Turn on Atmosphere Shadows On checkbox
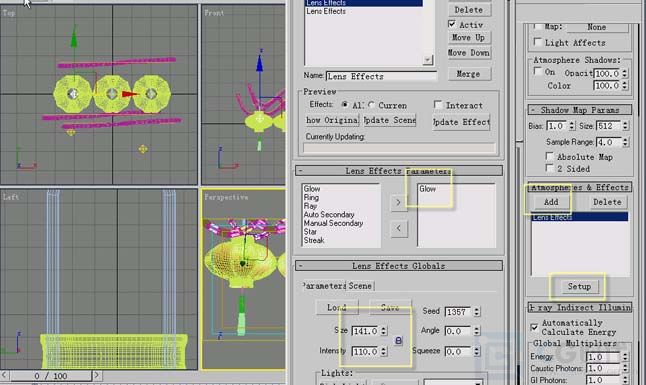The height and width of the screenshot is (385, 646). pos(538,72)
